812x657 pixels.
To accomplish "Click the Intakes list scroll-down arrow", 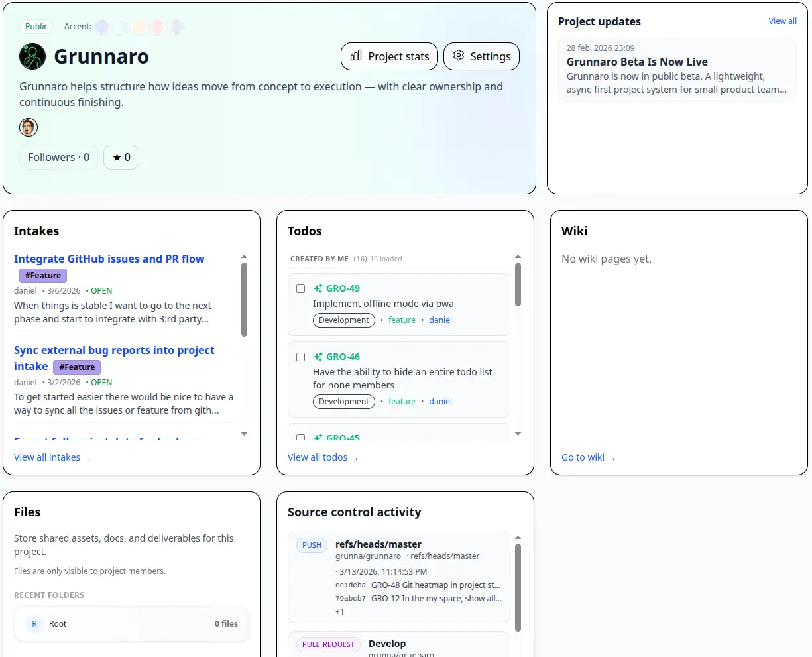I will click(244, 434).
